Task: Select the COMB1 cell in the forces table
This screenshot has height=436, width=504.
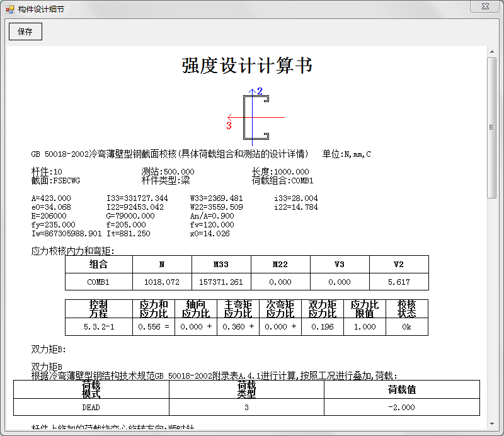Action: [x=98, y=282]
